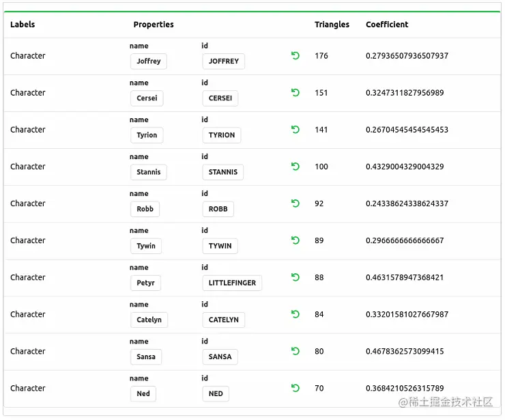Click the green refresh icon in Sansa row
505x420 pixels.
295,351
